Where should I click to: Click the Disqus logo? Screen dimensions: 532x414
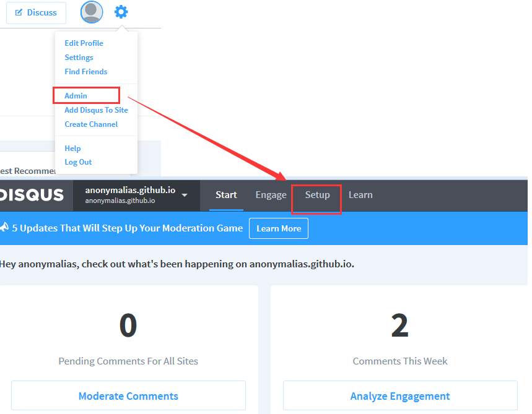32,196
